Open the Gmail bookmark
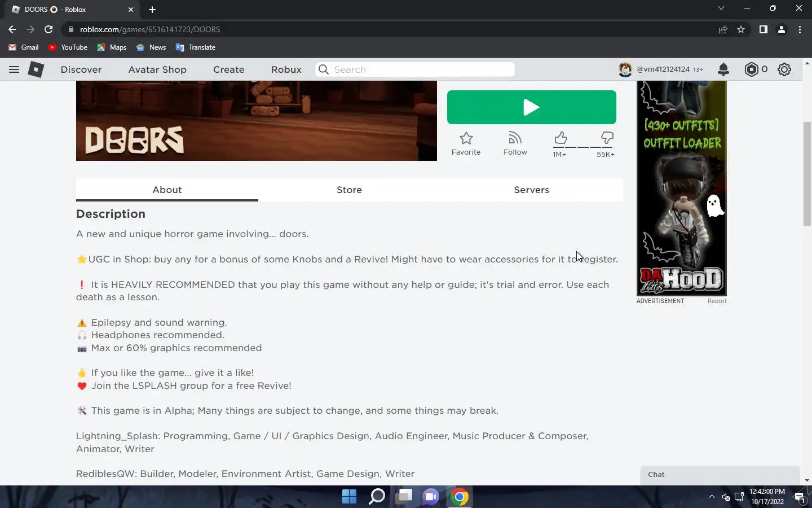The height and width of the screenshot is (508, 812). click(x=24, y=47)
